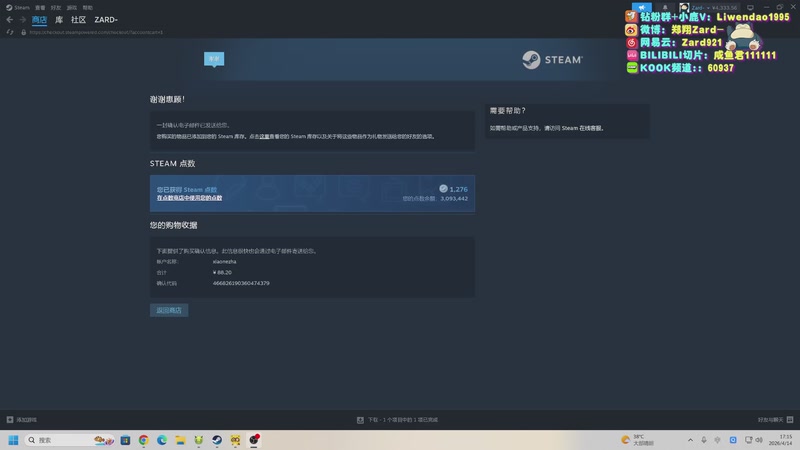Open the 查看 (View) menu
Screen dimensions: 800x450
pyautogui.click(x=40, y=8)
